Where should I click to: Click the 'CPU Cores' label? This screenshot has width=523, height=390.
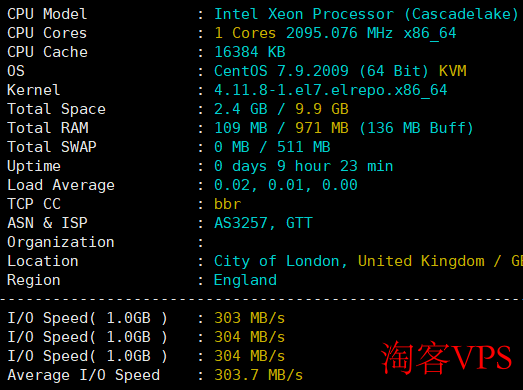[x=47, y=33]
